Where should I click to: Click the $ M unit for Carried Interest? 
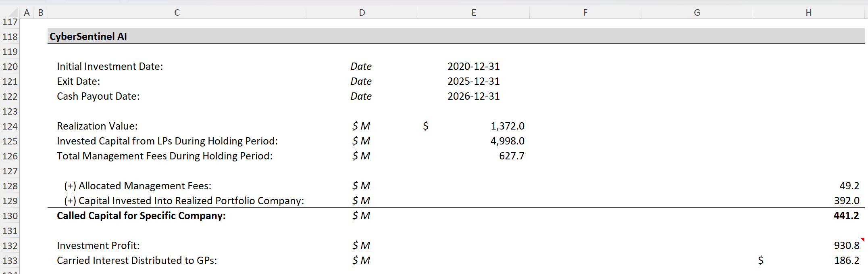click(x=361, y=260)
